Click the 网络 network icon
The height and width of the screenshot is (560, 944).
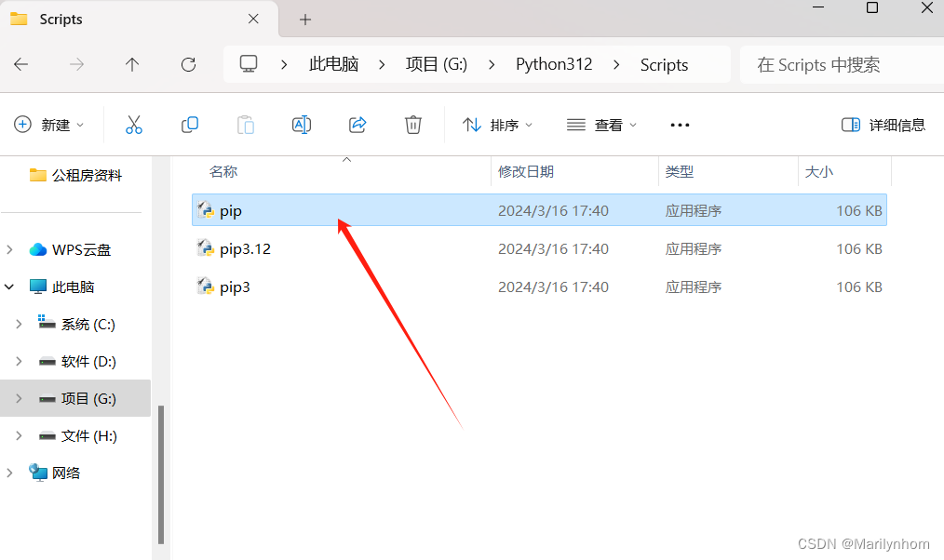pyautogui.click(x=38, y=473)
